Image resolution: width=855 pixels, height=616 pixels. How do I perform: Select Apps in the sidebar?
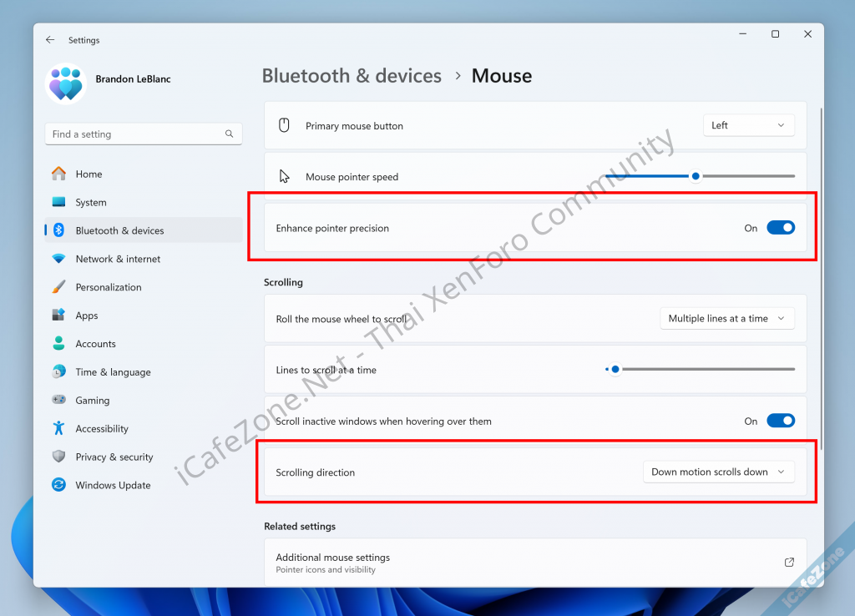click(87, 316)
